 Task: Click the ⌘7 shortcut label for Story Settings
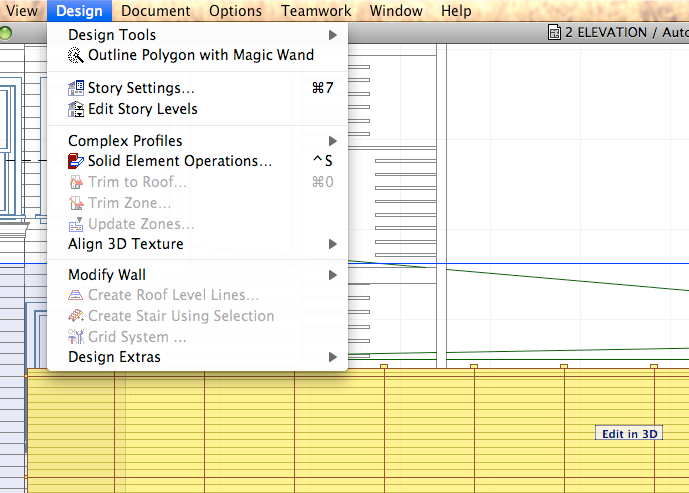click(x=323, y=88)
